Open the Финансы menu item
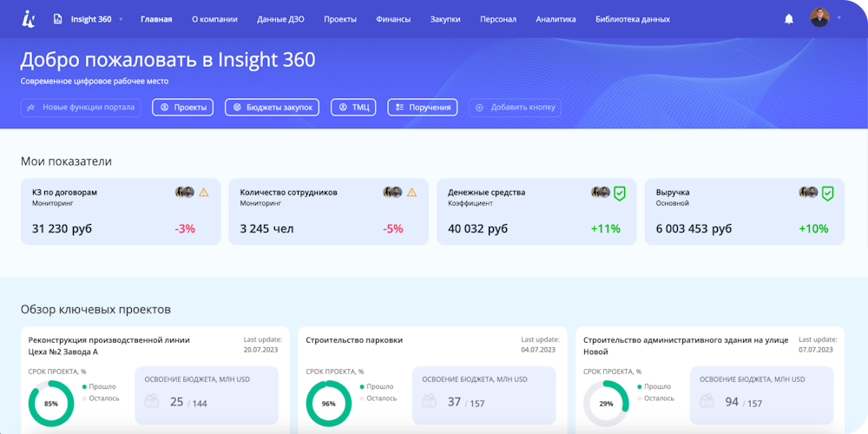868x434 pixels. click(393, 19)
